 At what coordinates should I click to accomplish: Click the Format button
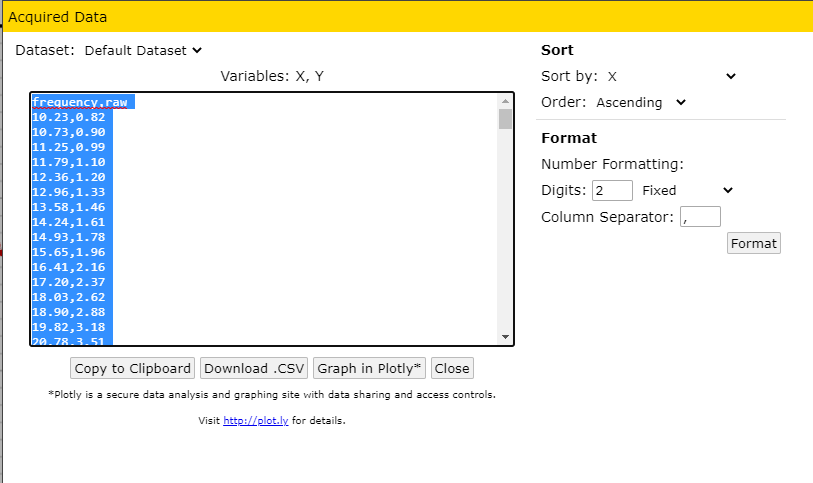[753, 243]
